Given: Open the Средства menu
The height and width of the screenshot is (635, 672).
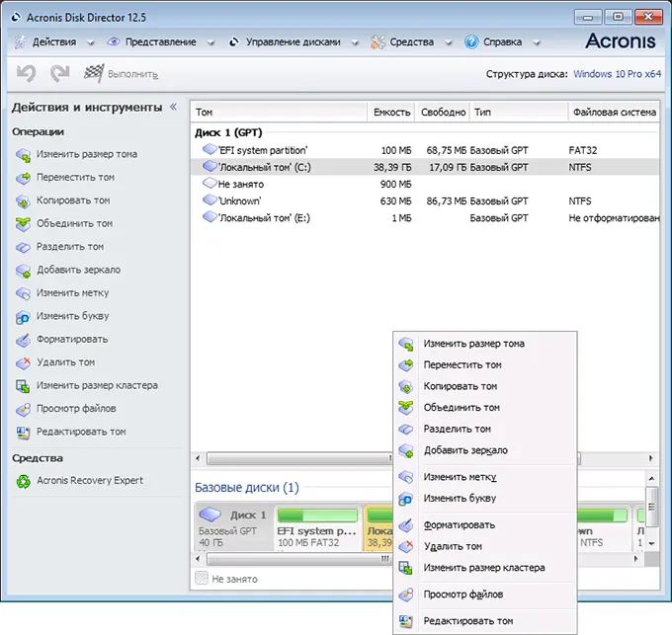Looking at the screenshot, I should [x=410, y=42].
